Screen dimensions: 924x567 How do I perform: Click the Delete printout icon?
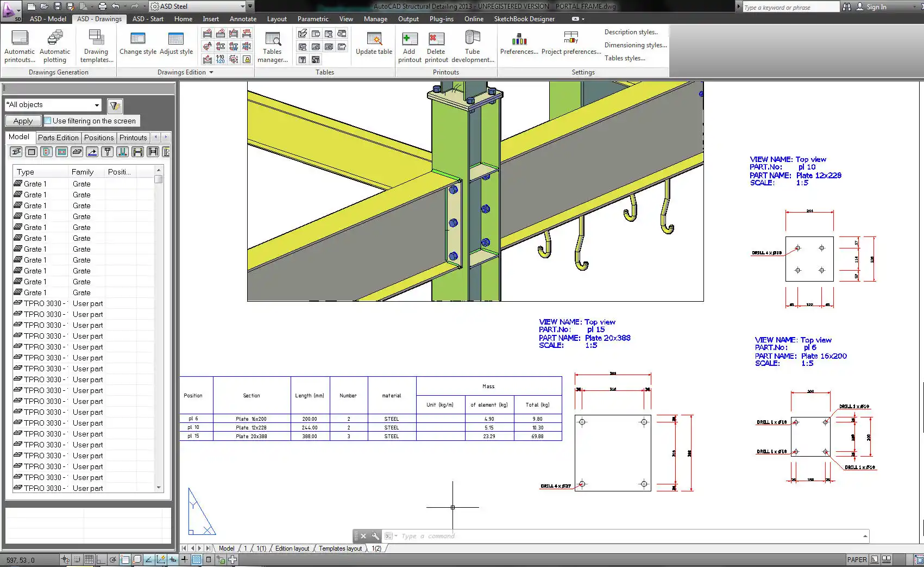[x=436, y=46]
